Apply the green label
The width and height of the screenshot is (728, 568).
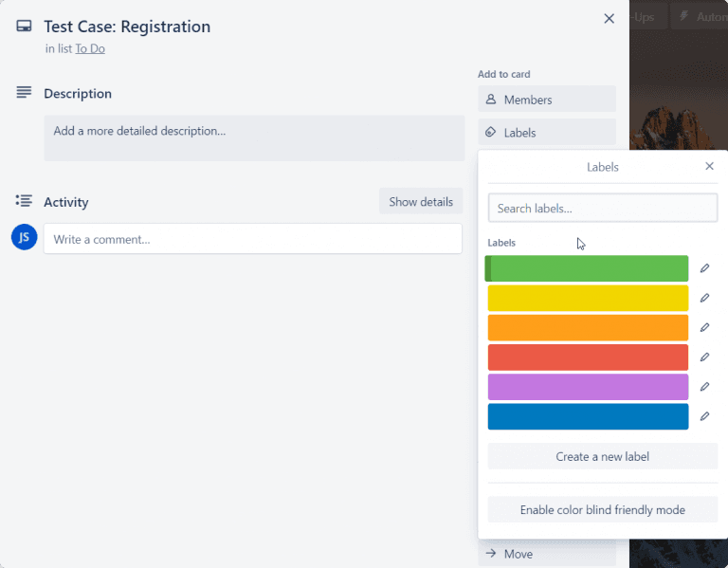[587, 268]
